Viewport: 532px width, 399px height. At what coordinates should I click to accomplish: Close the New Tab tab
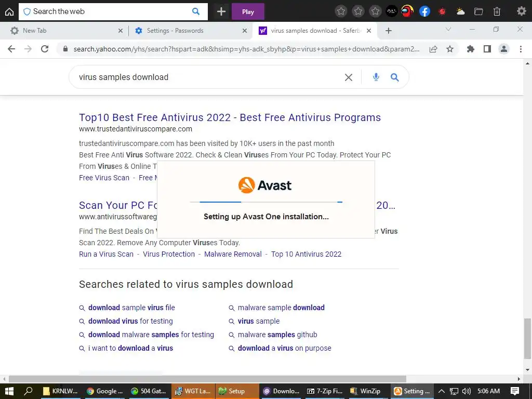(x=121, y=31)
